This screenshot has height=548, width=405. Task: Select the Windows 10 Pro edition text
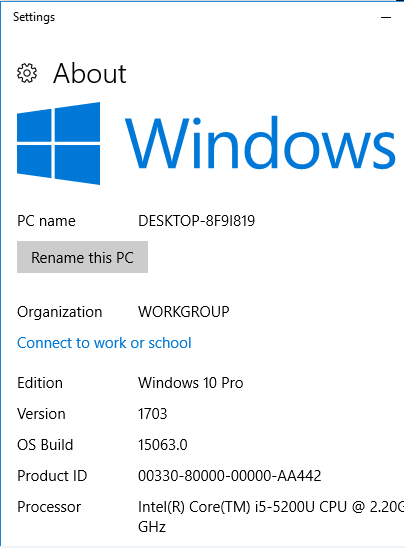point(190,383)
